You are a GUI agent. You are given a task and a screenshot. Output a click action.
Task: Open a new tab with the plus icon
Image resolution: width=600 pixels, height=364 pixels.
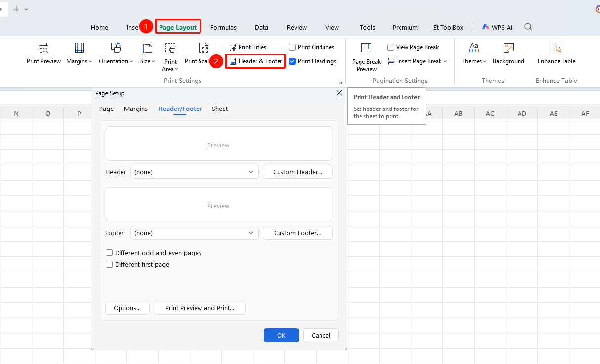tap(16, 9)
